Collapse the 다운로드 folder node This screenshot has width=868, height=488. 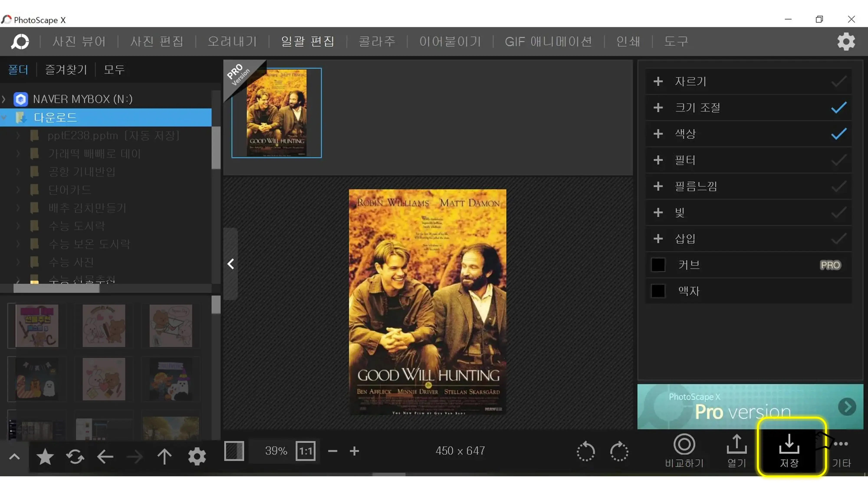point(4,118)
